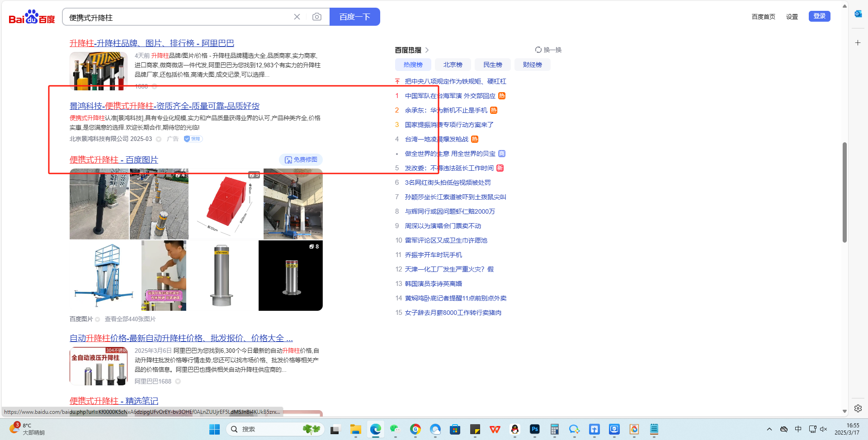Open the Windows Start menu
The height and width of the screenshot is (440, 868).
click(214, 429)
